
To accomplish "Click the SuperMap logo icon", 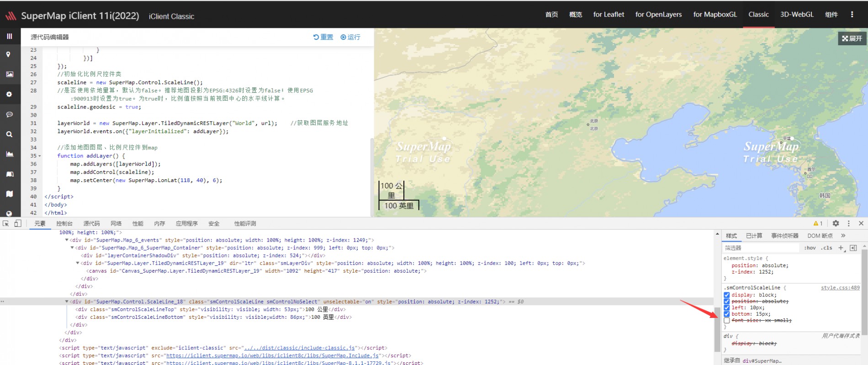I will coord(11,16).
